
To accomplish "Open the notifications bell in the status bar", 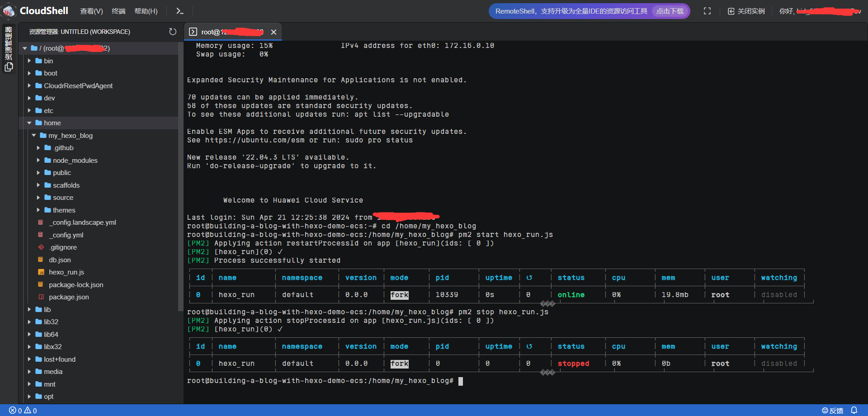I will 854,410.
